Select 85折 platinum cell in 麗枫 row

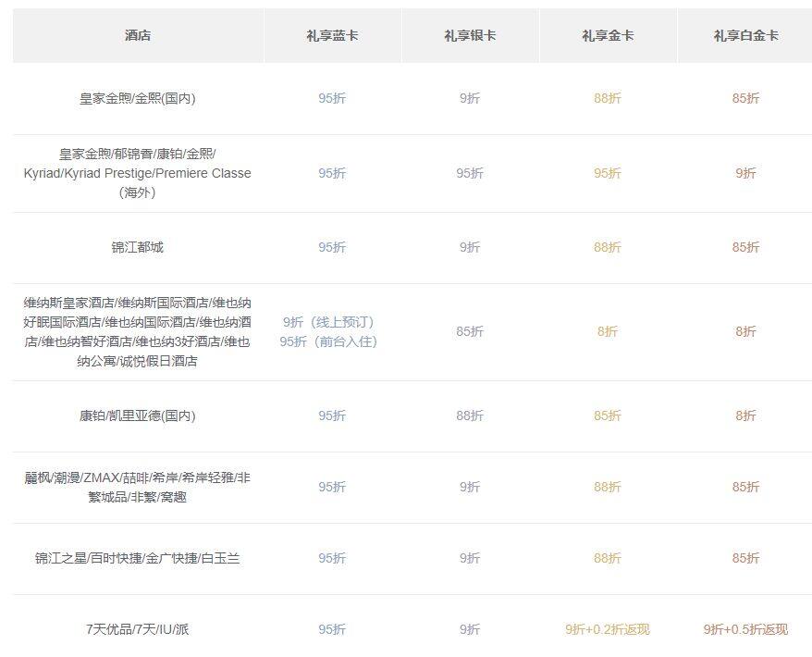coord(745,487)
